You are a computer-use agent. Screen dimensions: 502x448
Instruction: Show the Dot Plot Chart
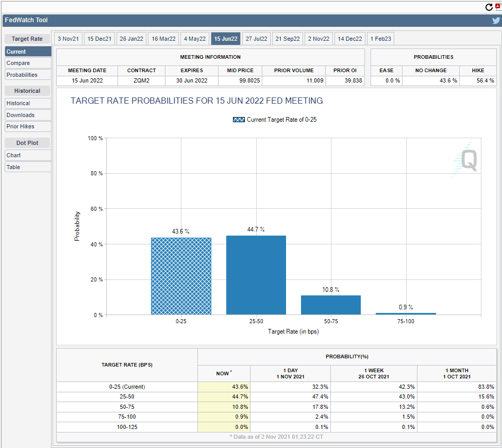28,155
